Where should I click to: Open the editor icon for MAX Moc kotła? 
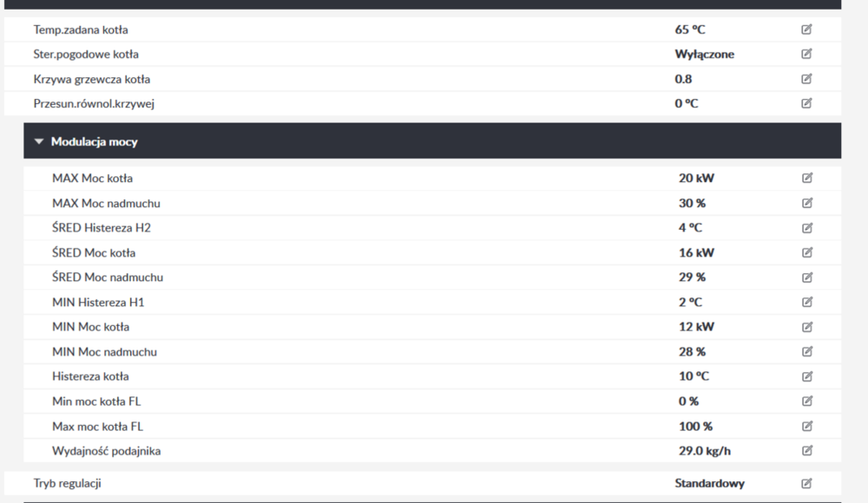[806, 178]
